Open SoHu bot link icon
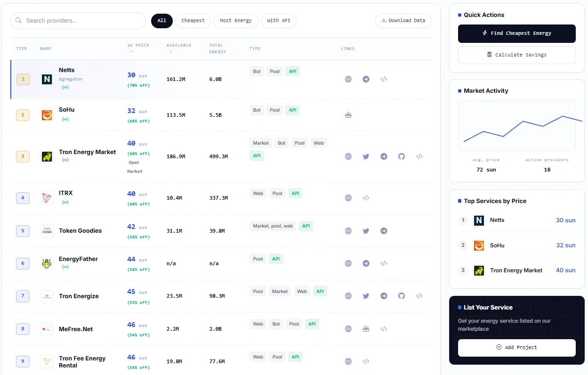This screenshot has width=588, height=375. (x=348, y=115)
